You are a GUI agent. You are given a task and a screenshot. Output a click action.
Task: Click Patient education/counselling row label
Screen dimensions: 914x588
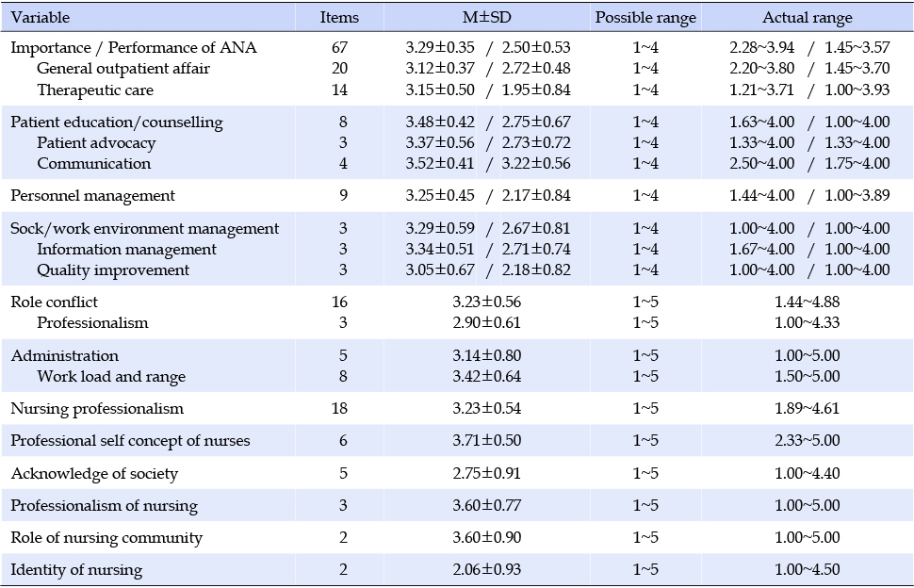[x=117, y=122]
